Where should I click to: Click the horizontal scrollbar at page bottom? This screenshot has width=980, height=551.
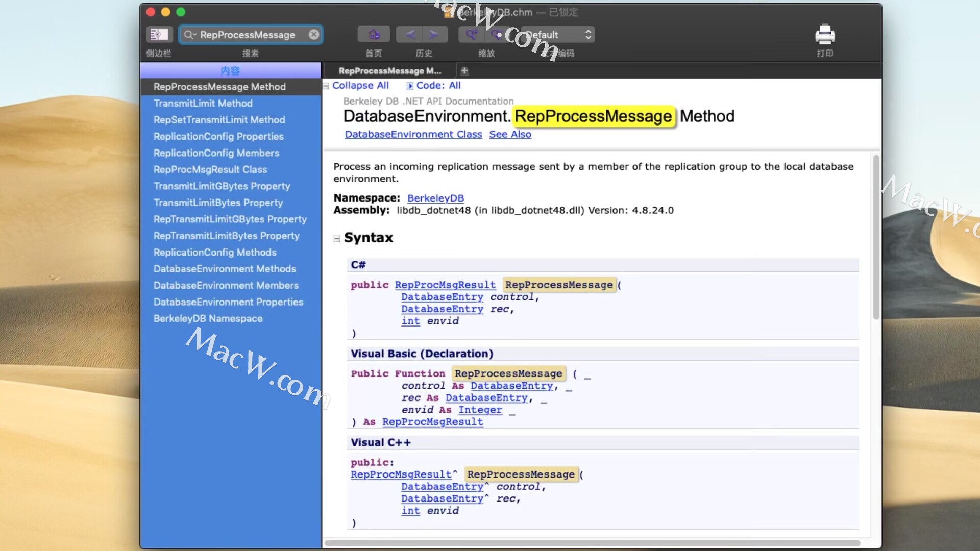click(x=592, y=543)
